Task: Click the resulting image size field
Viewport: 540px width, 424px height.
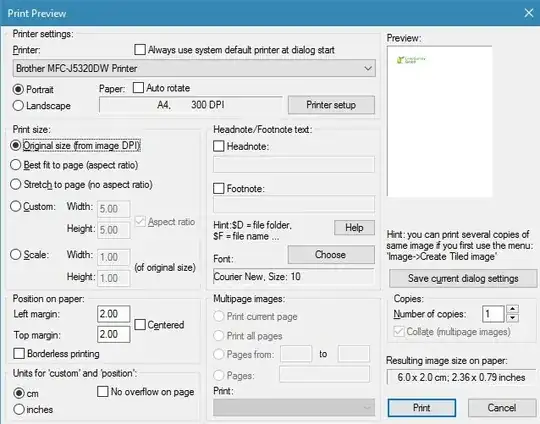Action: (461, 377)
